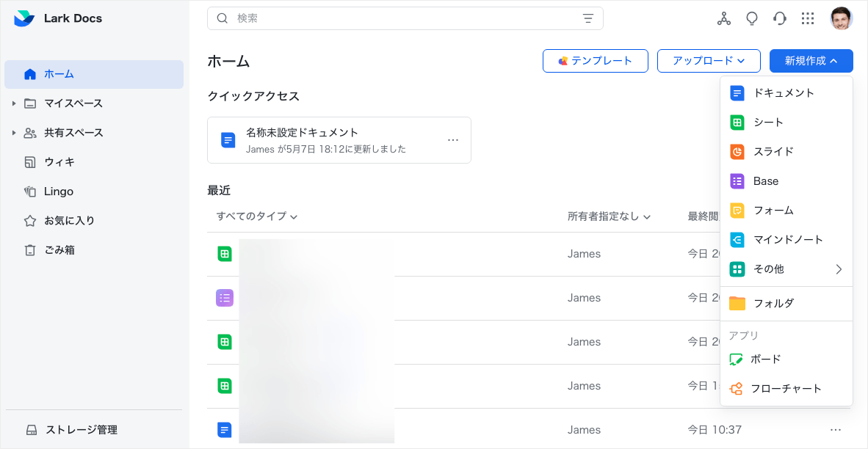
Task: Open the search filter icon
Action: pos(588,18)
